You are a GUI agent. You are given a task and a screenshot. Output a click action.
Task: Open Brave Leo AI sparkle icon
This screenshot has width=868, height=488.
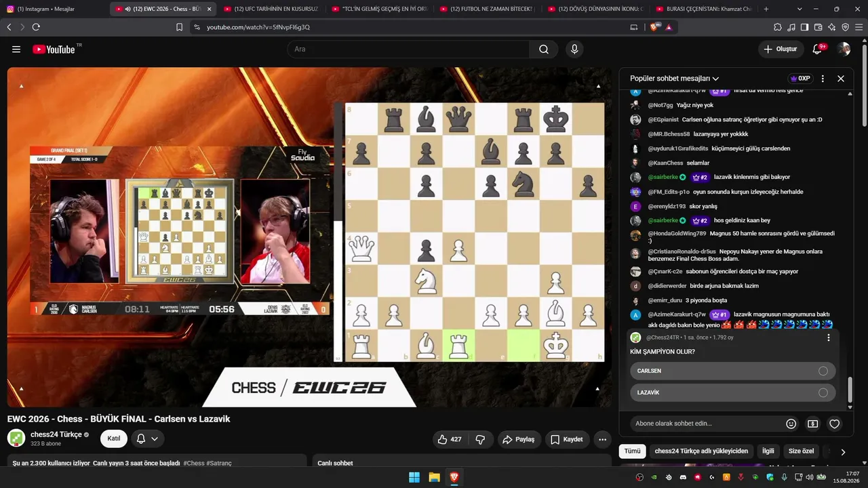[x=832, y=27]
